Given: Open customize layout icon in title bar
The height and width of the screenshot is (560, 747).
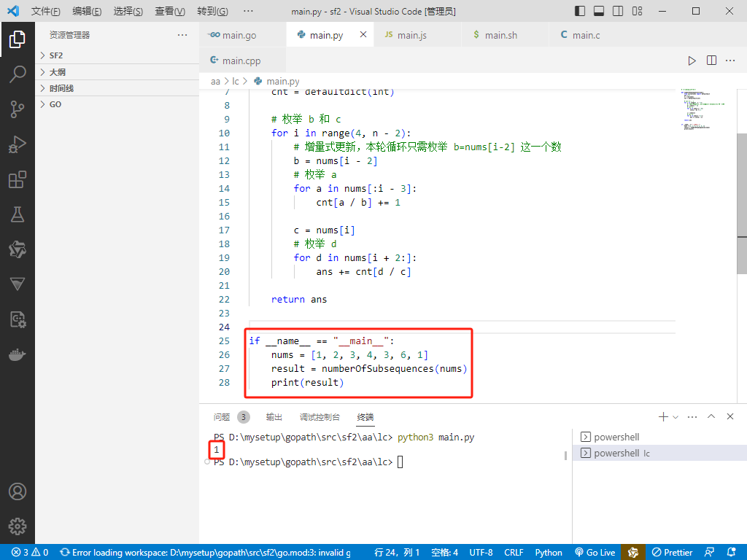Looking at the screenshot, I should (x=638, y=11).
